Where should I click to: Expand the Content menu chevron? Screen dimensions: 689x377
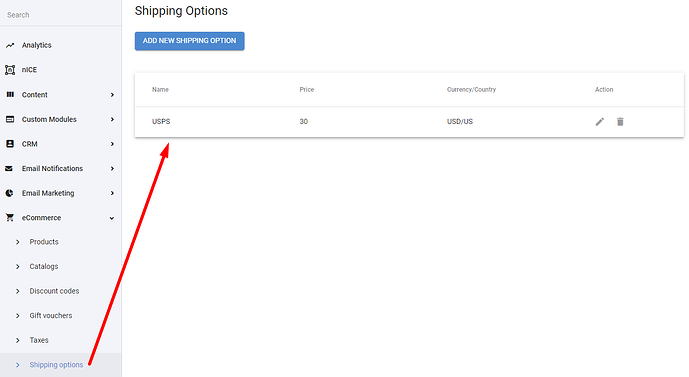pos(112,95)
